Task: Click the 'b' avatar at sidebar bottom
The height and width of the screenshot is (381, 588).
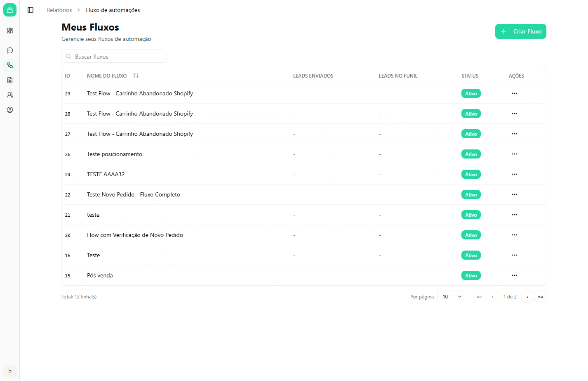Action: tap(10, 371)
